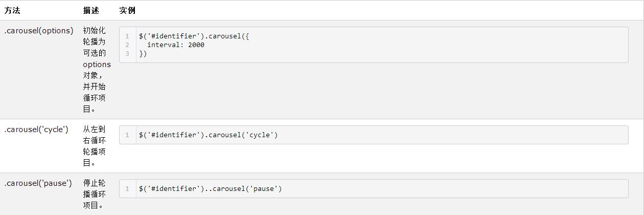Click the "方法" column header
This screenshot has height=215, width=644.
[12, 10]
